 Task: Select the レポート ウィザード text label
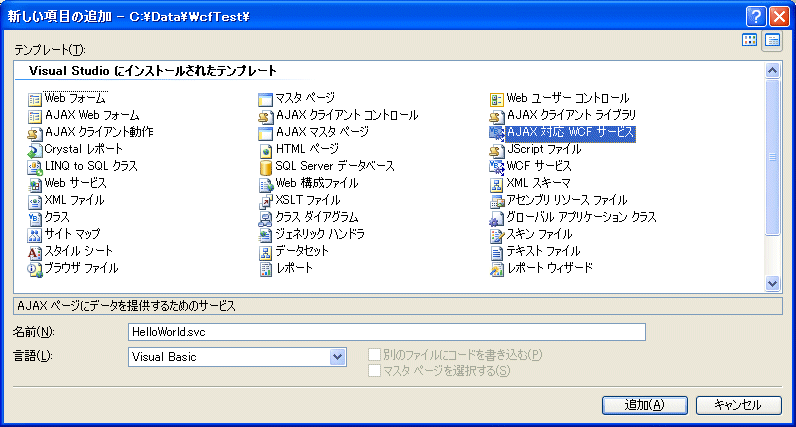point(550,268)
